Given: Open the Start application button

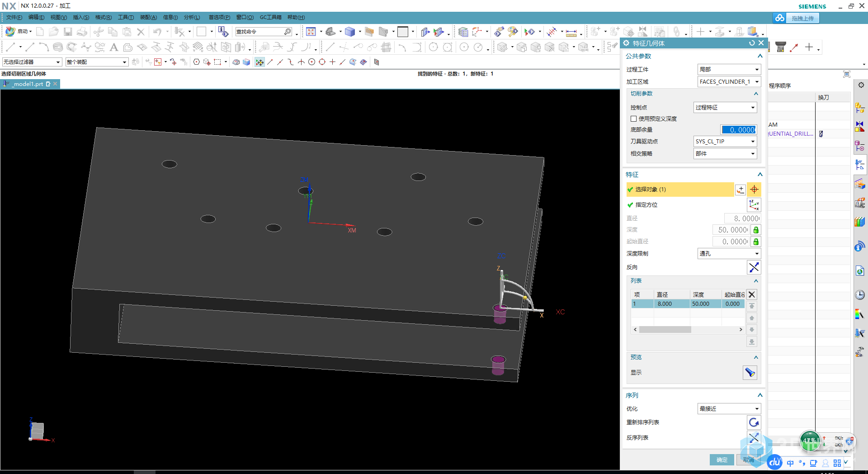Looking at the screenshot, I should point(18,31).
